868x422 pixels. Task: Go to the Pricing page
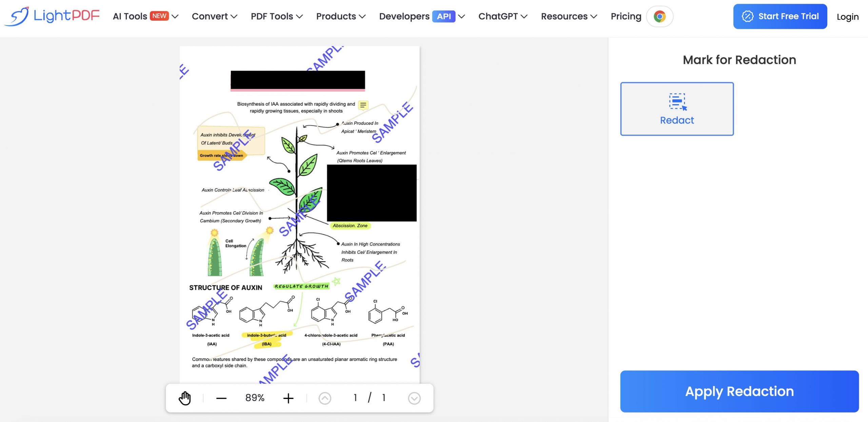pyautogui.click(x=626, y=16)
